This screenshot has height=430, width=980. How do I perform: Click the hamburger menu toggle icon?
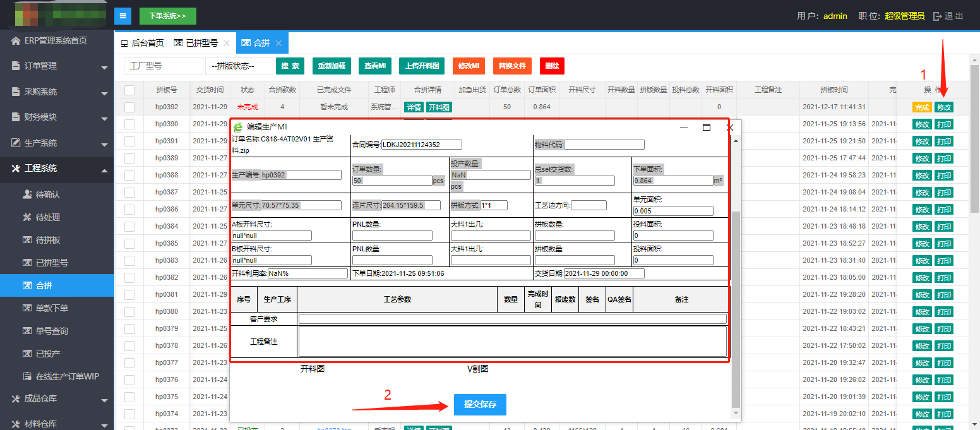(122, 16)
